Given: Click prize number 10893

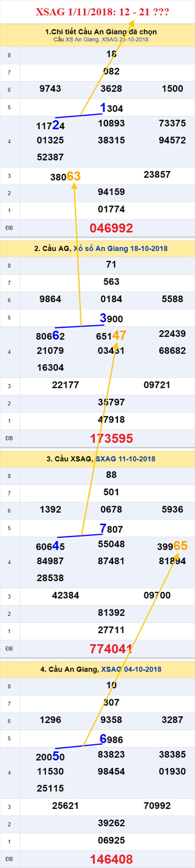Looking at the screenshot, I should 111,123.
